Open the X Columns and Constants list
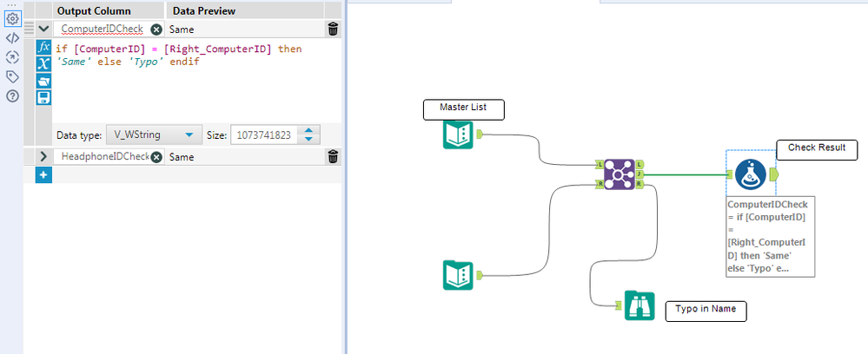Image resolution: width=868 pixels, height=354 pixels. (43, 63)
